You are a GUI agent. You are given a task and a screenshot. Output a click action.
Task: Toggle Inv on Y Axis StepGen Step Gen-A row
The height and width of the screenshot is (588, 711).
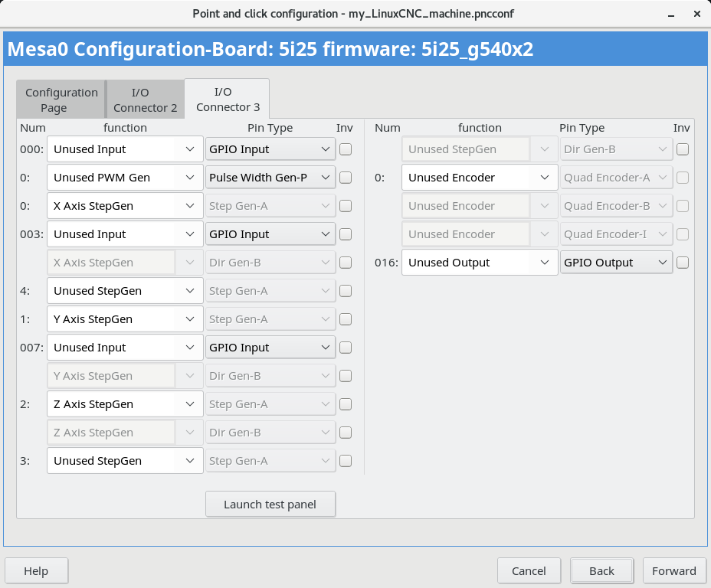(346, 319)
